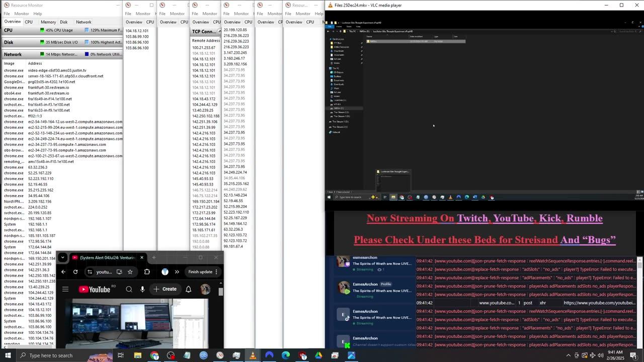The image size is (644, 362).
Task: Go to YouTube home via the logo
Action: (x=94, y=289)
